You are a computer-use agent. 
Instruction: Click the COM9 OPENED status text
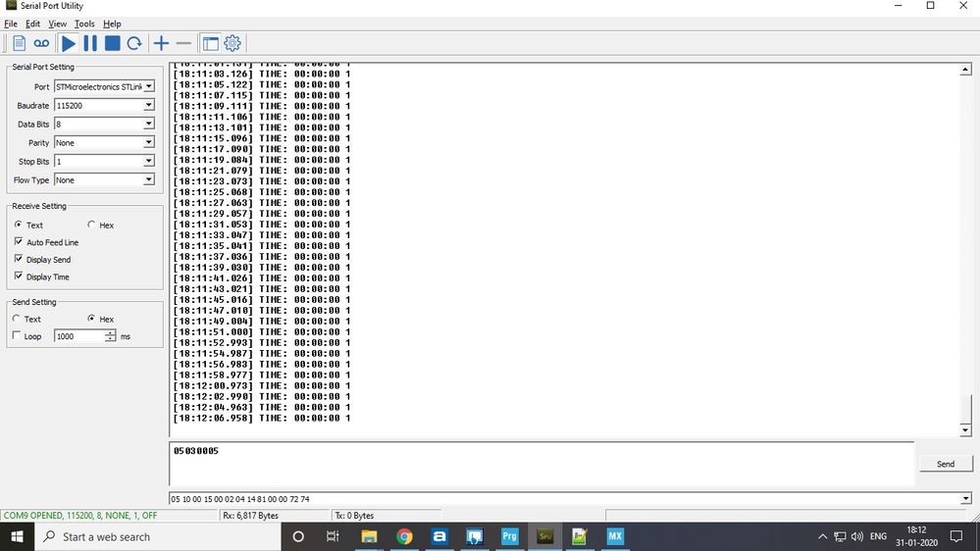coord(80,516)
